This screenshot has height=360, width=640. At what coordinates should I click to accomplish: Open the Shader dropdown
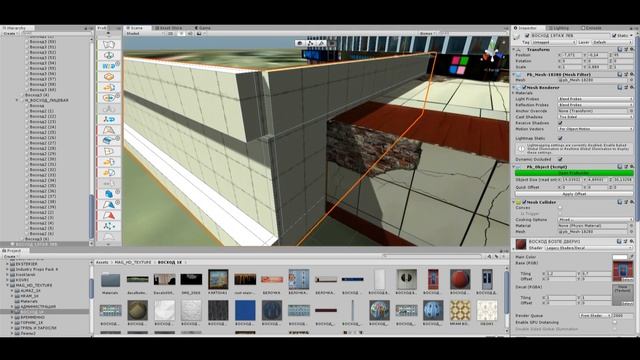tap(589, 248)
